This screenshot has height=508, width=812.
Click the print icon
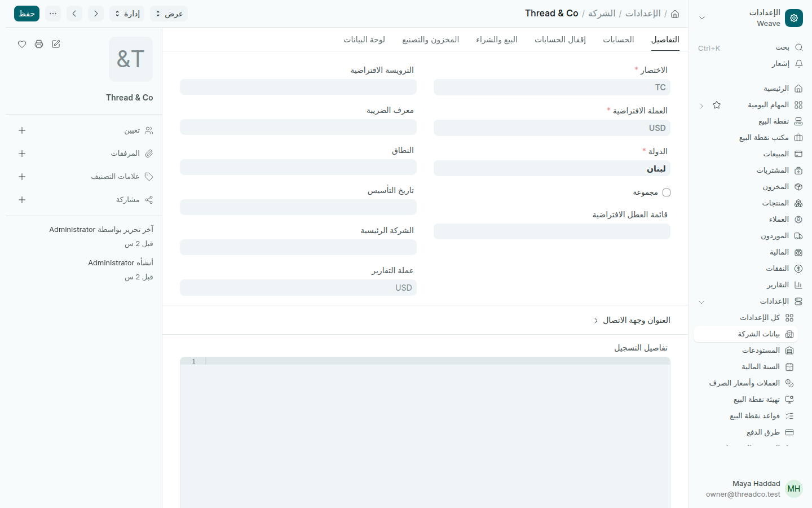click(x=39, y=44)
